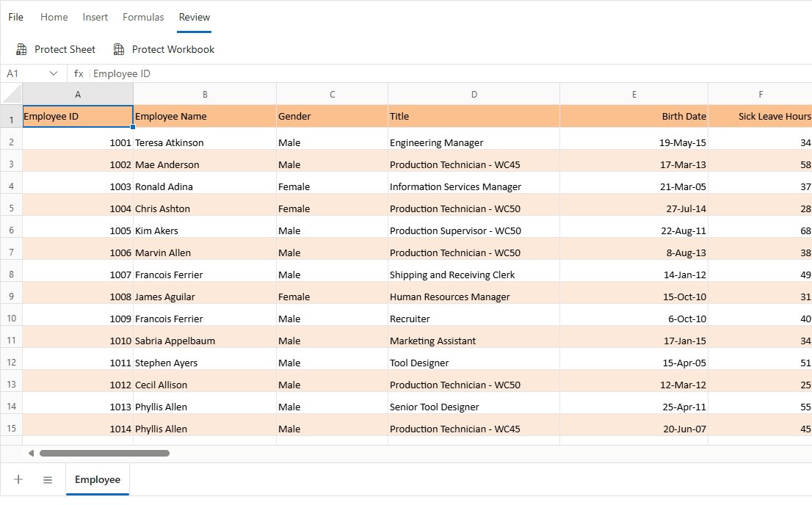Click the horizontal scrollbar thumb
The height and width of the screenshot is (505, 812).
click(x=104, y=453)
